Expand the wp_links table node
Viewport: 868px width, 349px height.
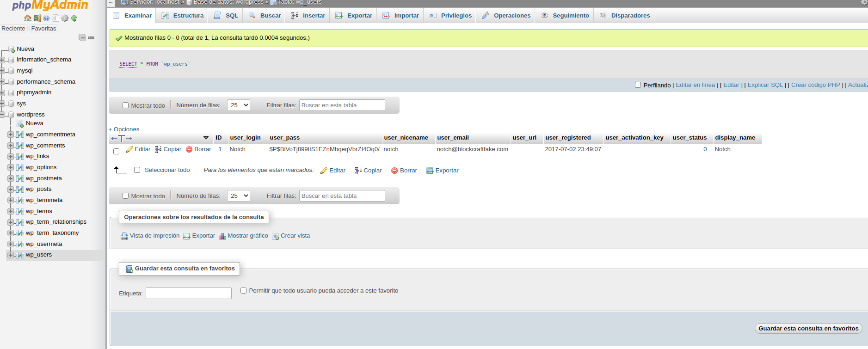pos(11,157)
